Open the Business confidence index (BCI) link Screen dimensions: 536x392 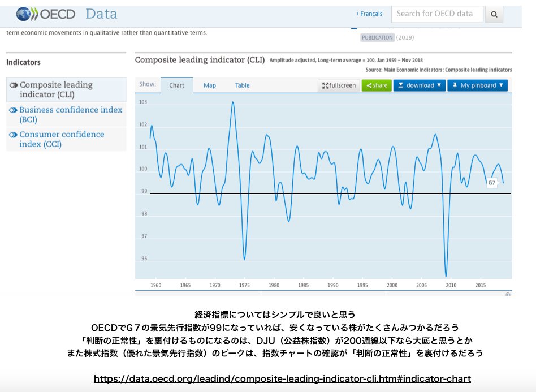[71, 114]
